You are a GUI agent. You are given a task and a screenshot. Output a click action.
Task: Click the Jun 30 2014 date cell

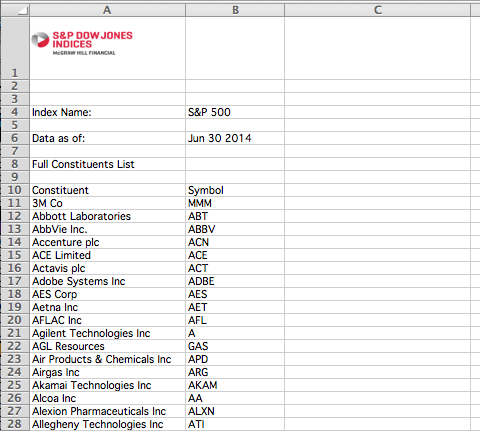235,138
